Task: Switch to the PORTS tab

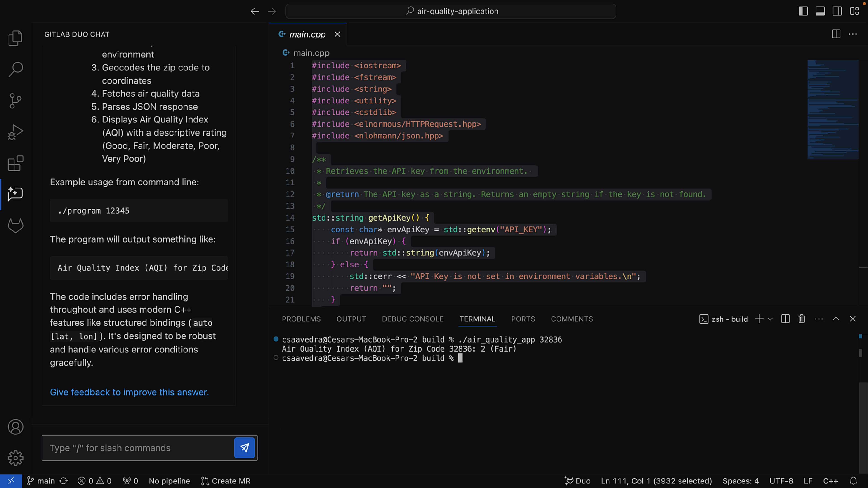Action: point(523,319)
